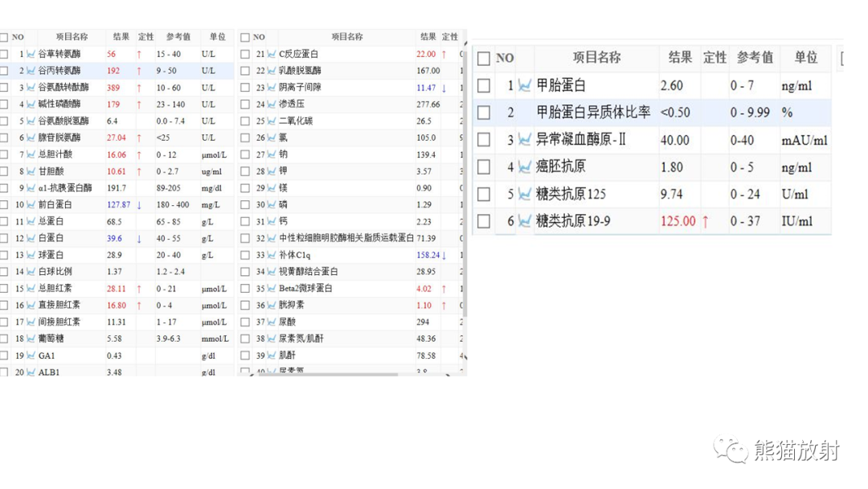Click trend icon beside 胱抑素
Screen dimensions: 868x489
pyautogui.click(x=272, y=305)
